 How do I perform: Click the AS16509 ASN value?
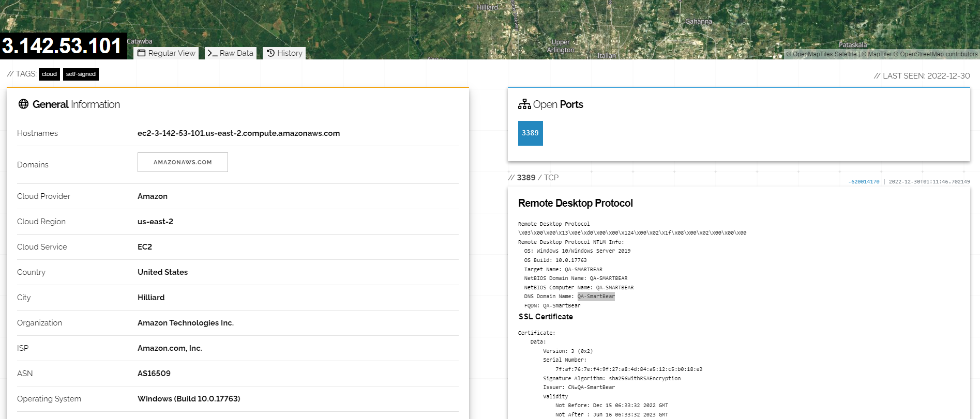154,374
